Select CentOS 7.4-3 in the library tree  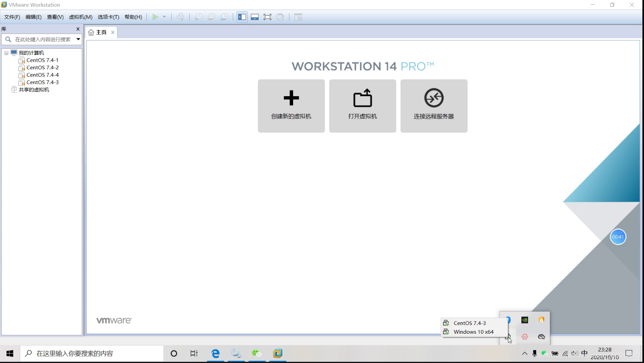tap(42, 82)
